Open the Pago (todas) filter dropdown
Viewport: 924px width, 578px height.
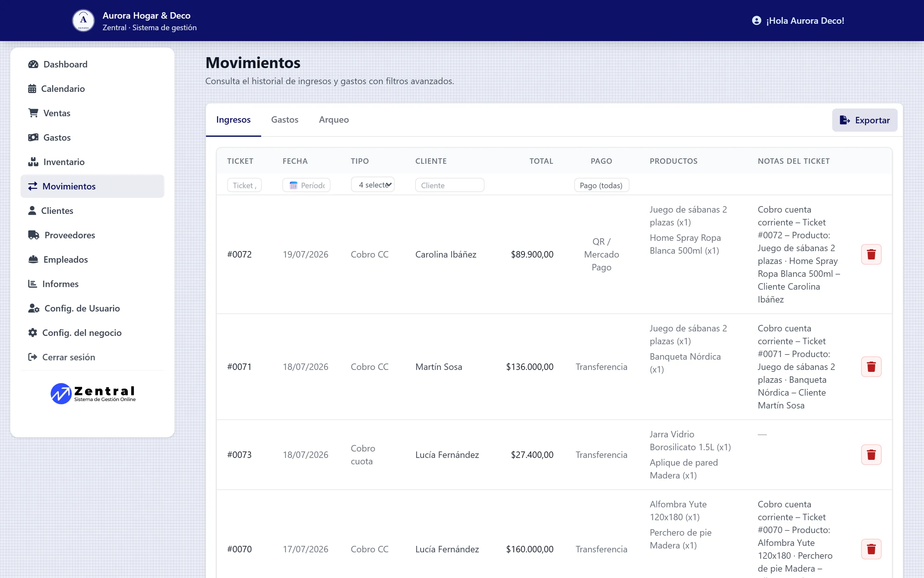point(601,185)
